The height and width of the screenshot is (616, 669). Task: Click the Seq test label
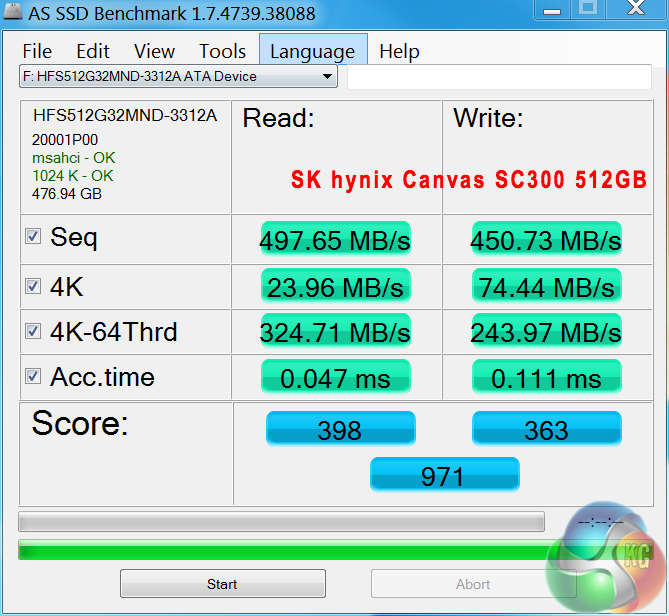[74, 237]
